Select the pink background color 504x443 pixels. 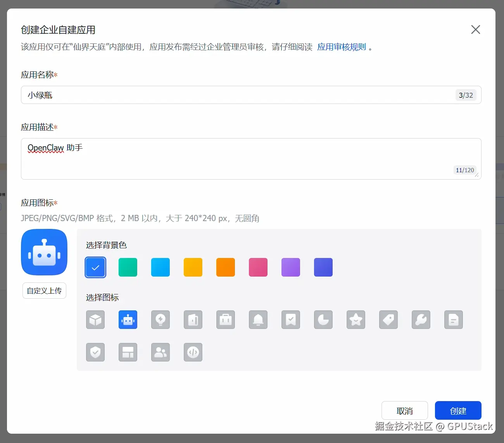(x=258, y=267)
